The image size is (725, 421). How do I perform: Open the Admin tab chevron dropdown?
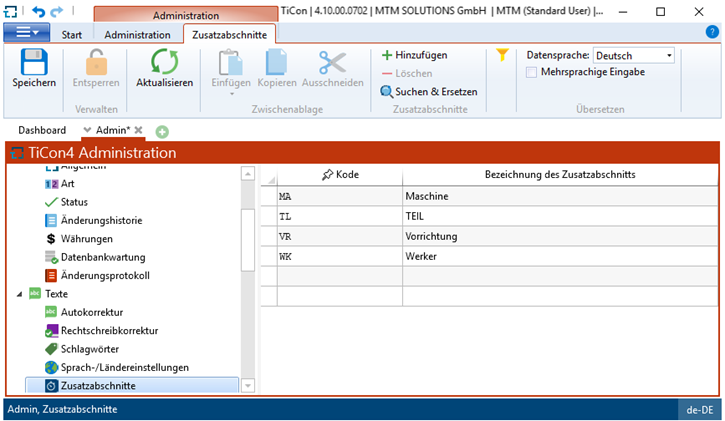87,130
